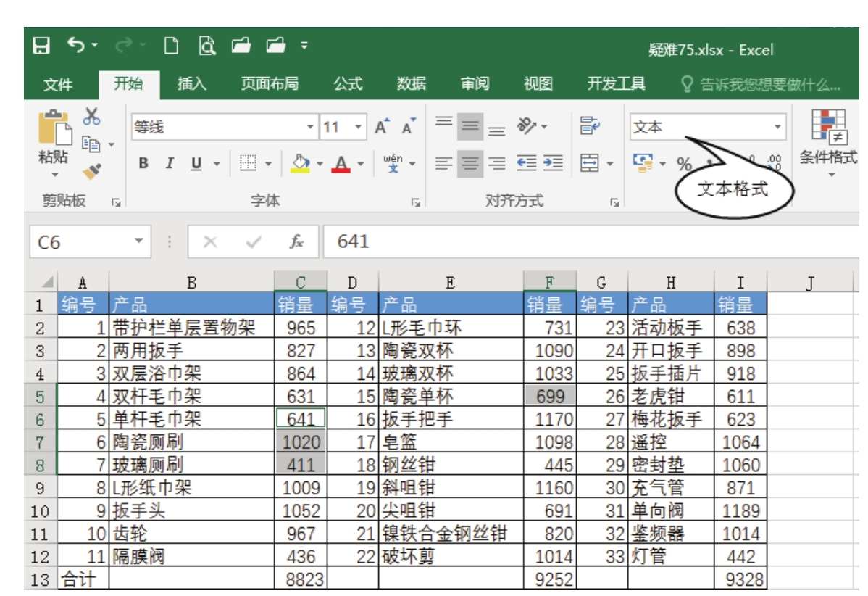Expand the font size dropdown showing 11
The height and width of the screenshot is (596, 868).
coord(359,128)
